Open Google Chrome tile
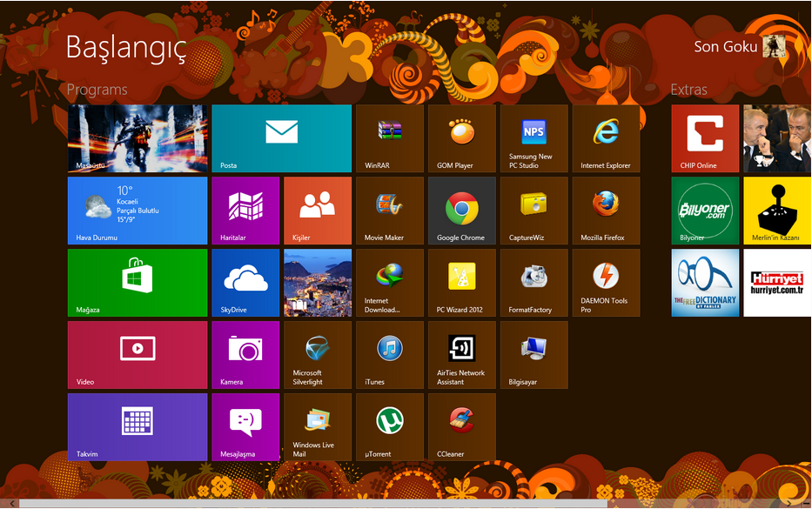The height and width of the screenshot is (509, 812). [461, 211]
